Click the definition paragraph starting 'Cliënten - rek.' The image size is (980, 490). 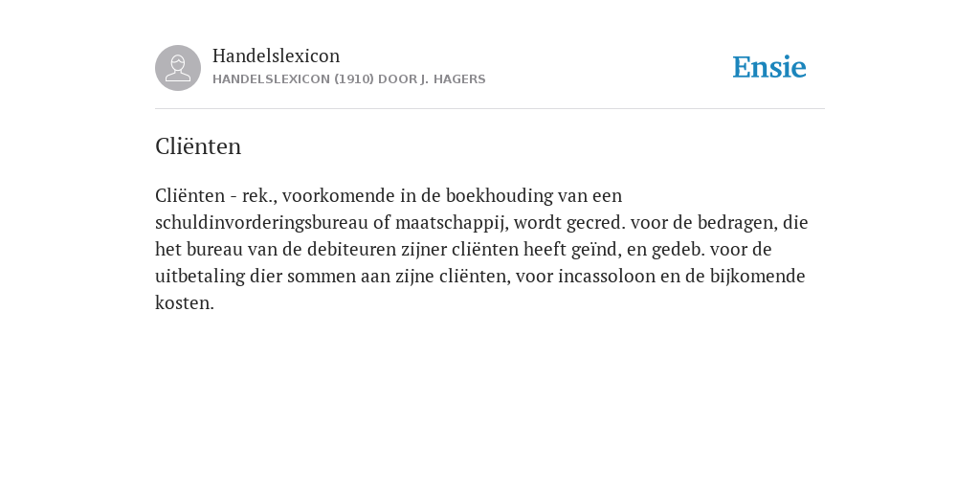[x=482, y=249]
